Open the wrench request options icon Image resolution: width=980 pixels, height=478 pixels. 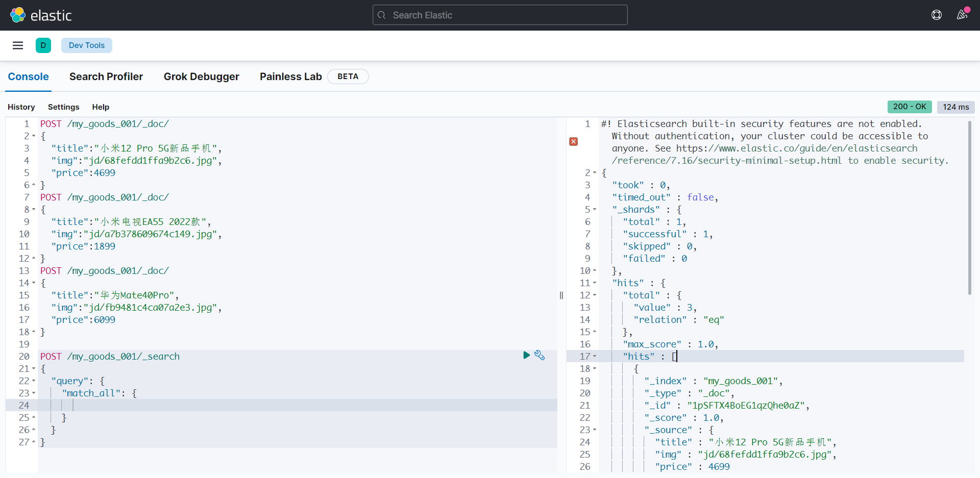coord(540,355)
